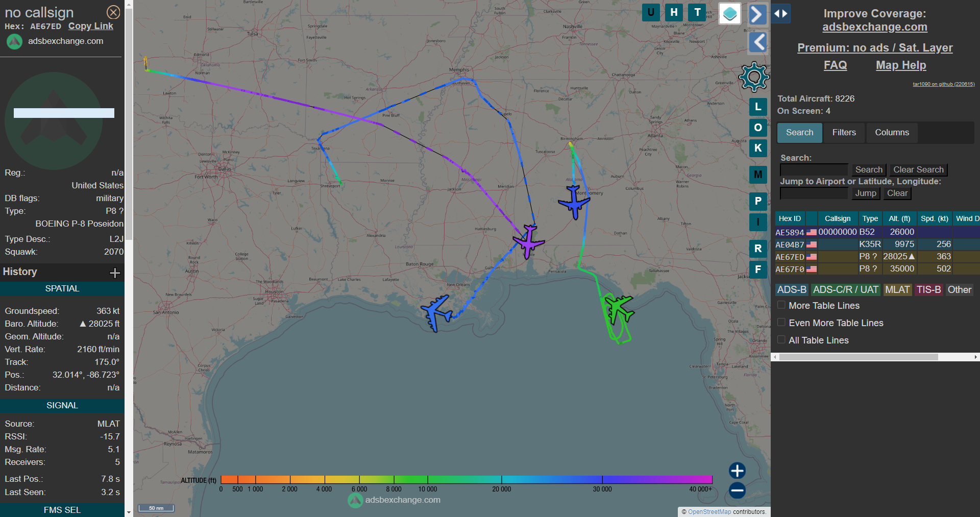Sort table by Spd. (kt) column
Viewport: 980px width, 517px height.
click(935, 218)
